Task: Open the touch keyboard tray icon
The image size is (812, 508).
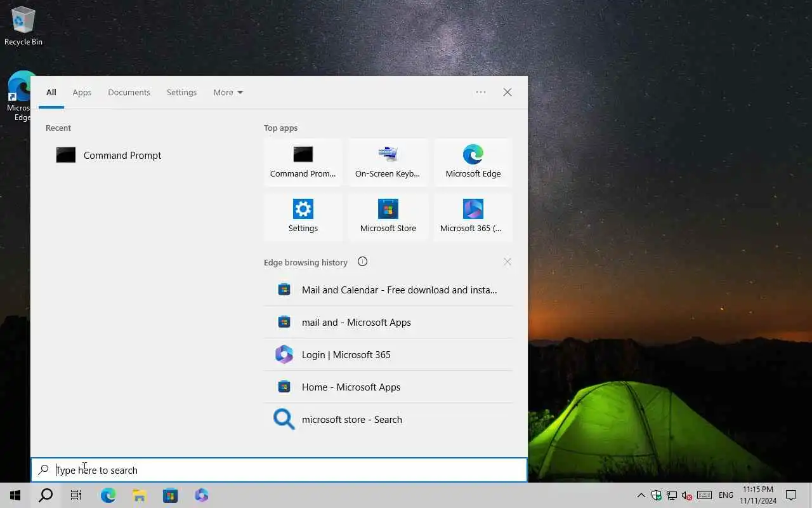Action: click(x=704, y=495)
